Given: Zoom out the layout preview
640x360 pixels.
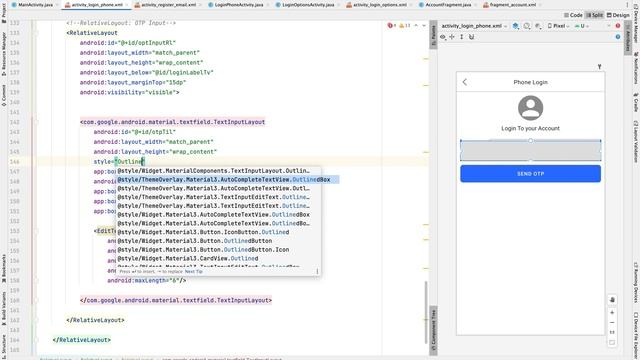Looking at the screenshot, I should point(612,322).
